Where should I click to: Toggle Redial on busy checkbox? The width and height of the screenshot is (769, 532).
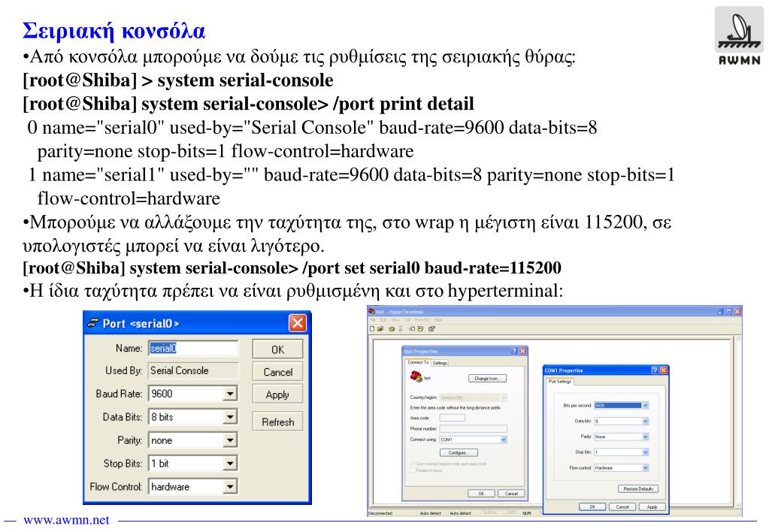(413, 470)
